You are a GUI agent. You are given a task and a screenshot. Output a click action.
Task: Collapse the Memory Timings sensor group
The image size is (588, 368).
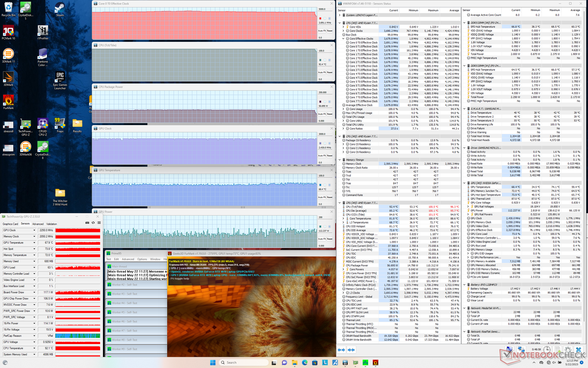point(340,160)
